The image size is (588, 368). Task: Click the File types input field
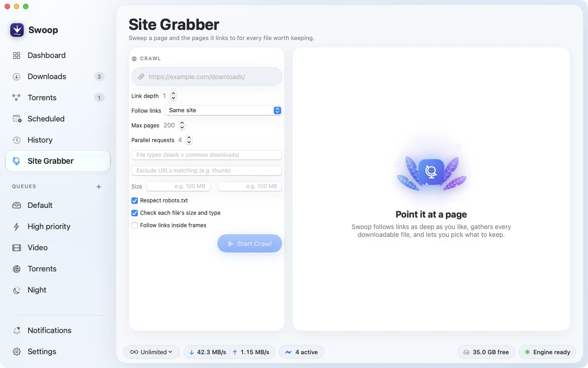click(207, 155)
